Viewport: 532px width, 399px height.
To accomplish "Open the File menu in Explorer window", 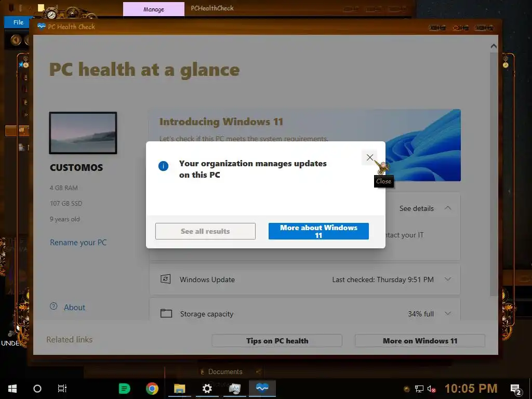I will [18, 22].
